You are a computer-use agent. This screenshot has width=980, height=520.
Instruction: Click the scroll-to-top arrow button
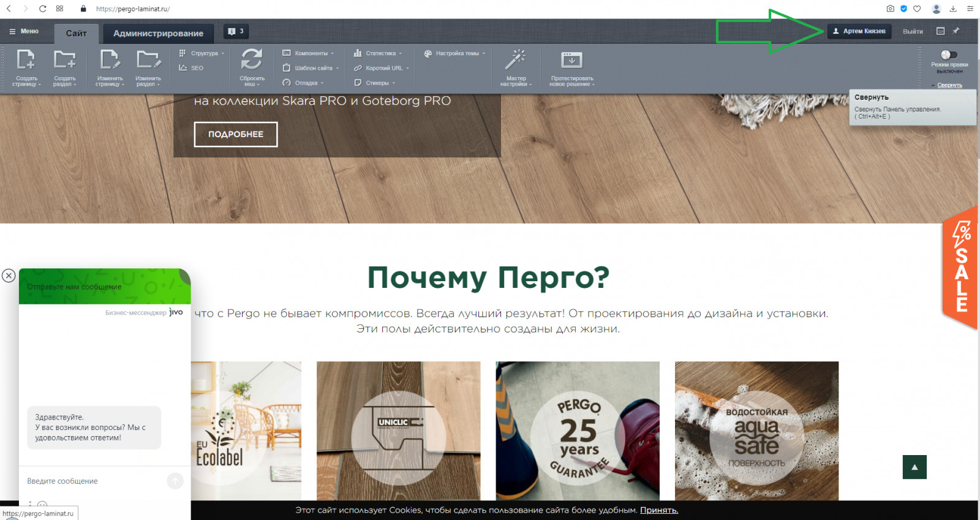914,467
